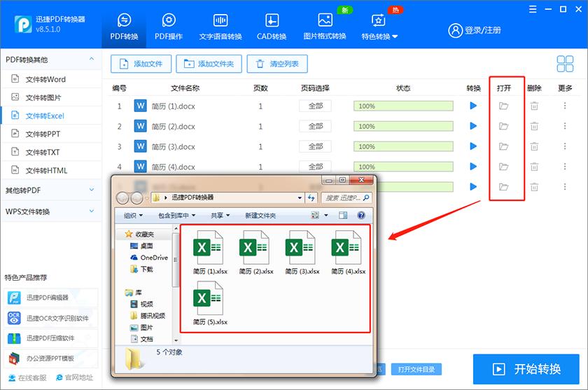Start converting 简历 (3).docx play icon
Viewport: 588px width, 390px height.
pos(473,146)
